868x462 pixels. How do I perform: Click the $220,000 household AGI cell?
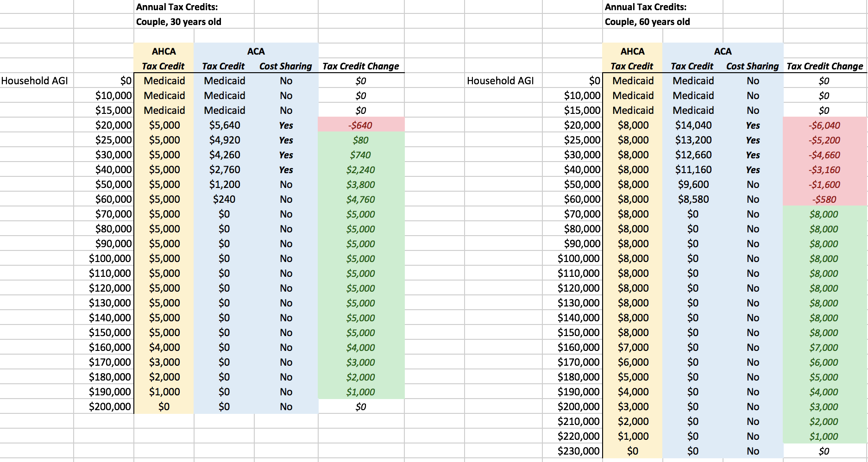click(578, 437)
